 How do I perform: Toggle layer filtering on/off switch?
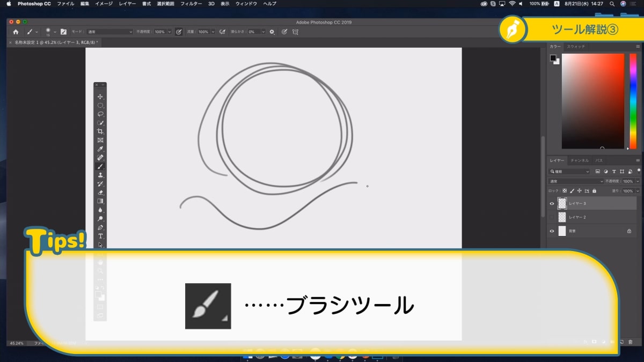(x=639, y=171)
